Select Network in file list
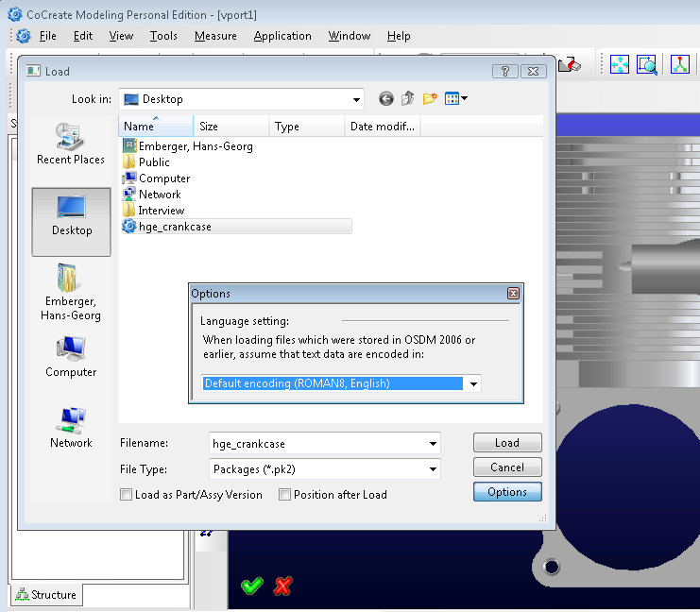700x612 pixels. (152, 195)
